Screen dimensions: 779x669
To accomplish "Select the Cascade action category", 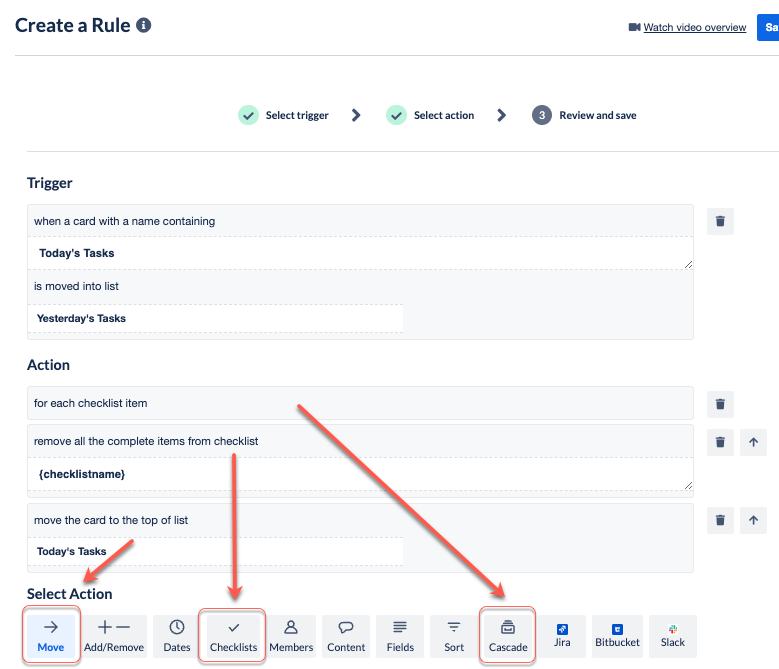I will [508, 636].
